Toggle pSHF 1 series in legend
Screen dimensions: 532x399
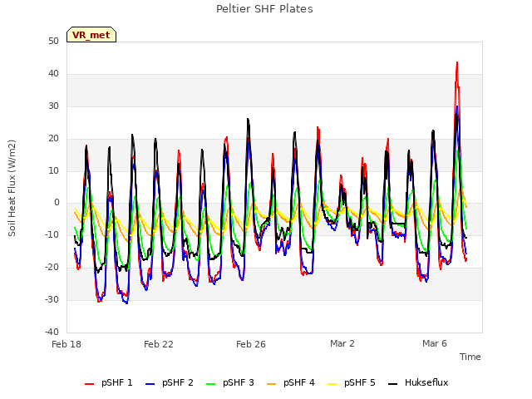pyautogui.click(x=109, y=382)
